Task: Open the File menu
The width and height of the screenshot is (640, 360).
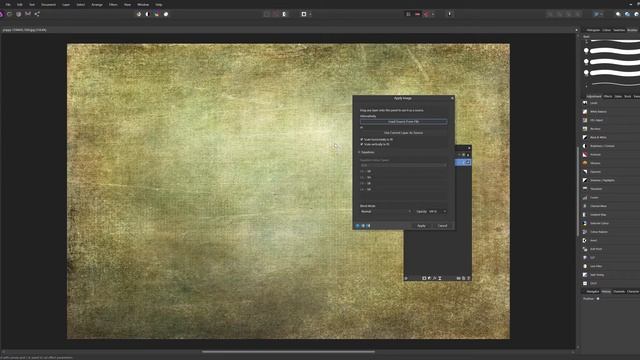Action: (x=8, y=4)
